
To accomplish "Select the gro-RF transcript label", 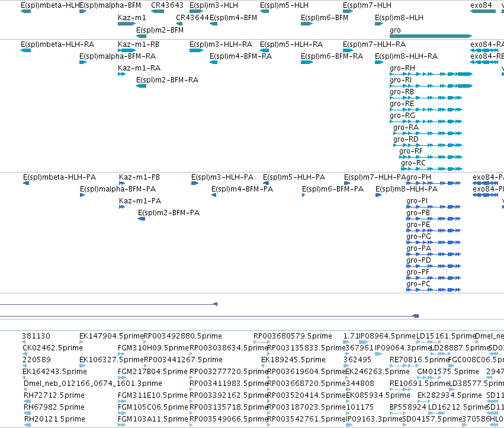I will (411, 151).
